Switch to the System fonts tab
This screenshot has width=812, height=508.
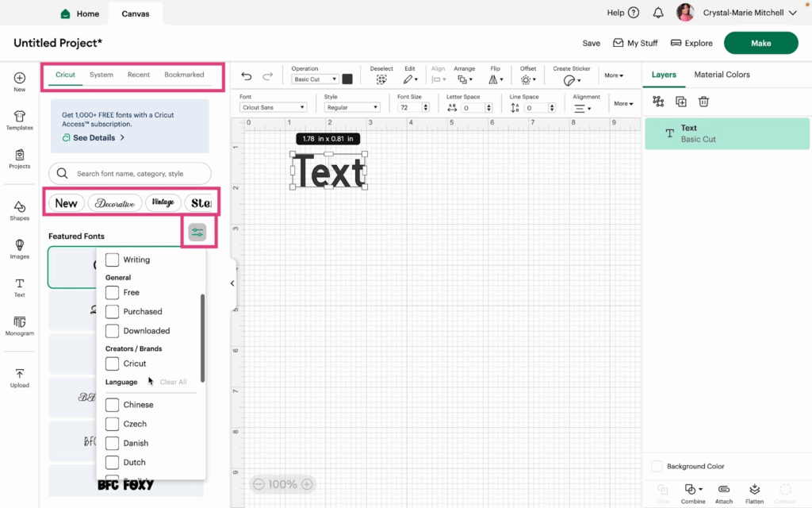click(101, 75)
